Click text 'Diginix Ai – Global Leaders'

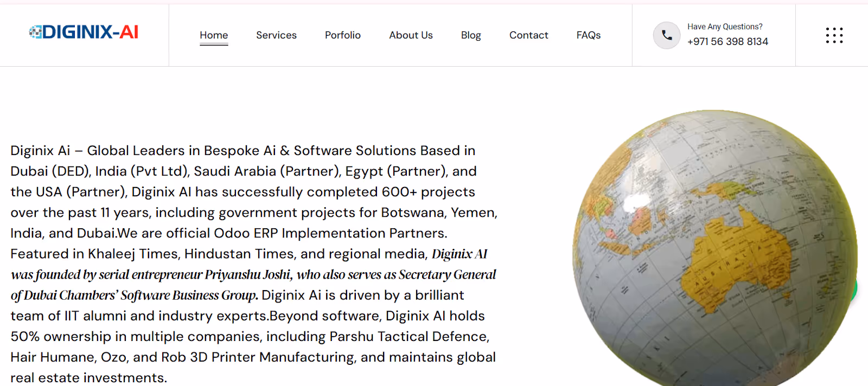click(98, 151)
